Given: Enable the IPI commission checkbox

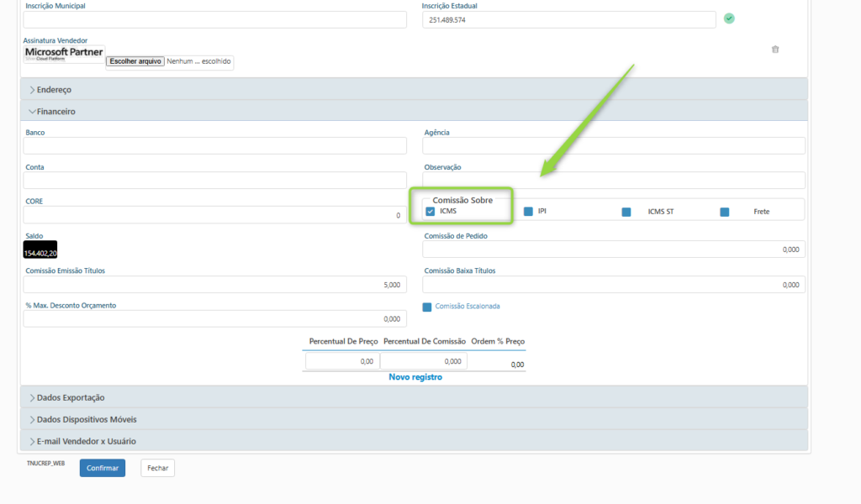Looking at the screenshot, I should [528, 212].
